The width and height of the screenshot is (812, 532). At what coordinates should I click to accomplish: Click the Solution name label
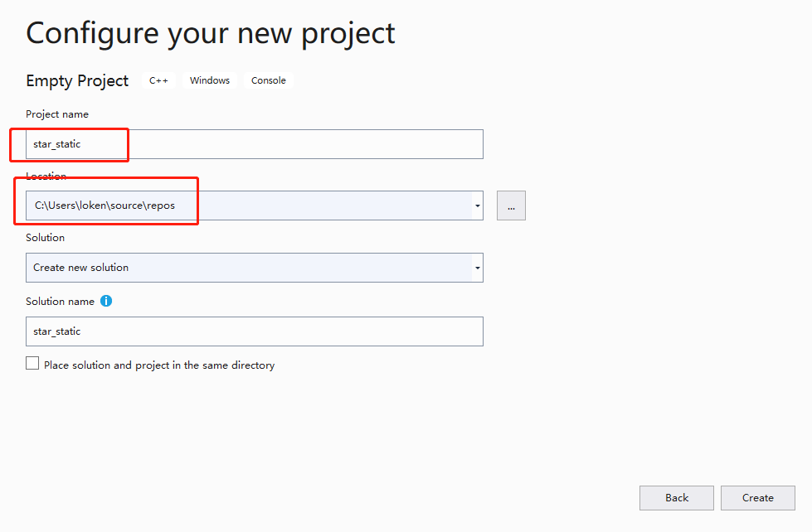coord(60,302)
